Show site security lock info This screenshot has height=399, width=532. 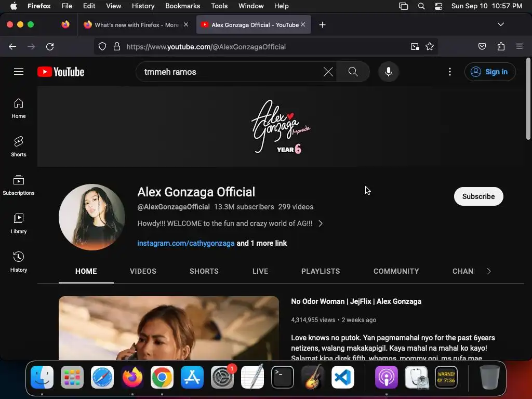pos(117,46)
